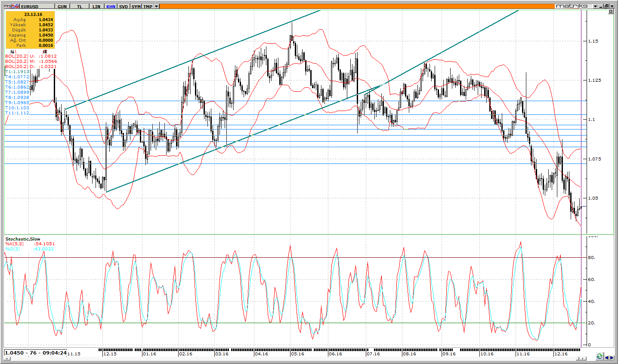The image size is (618, 364).
Task: Click the horizontal scrollbar right arrow
Action: tap(583, 358)
